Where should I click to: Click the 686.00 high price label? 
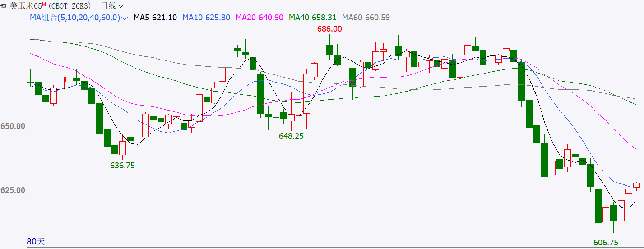coord(329,28)
